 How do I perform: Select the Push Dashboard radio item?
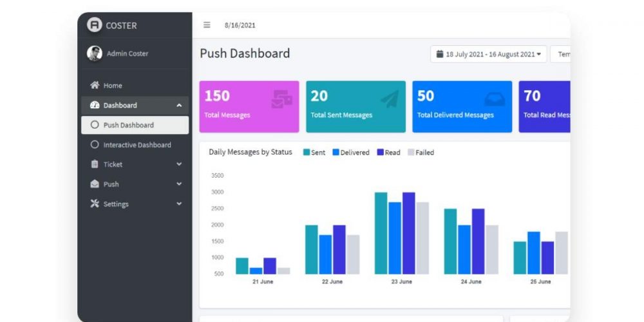pos(95,125)
